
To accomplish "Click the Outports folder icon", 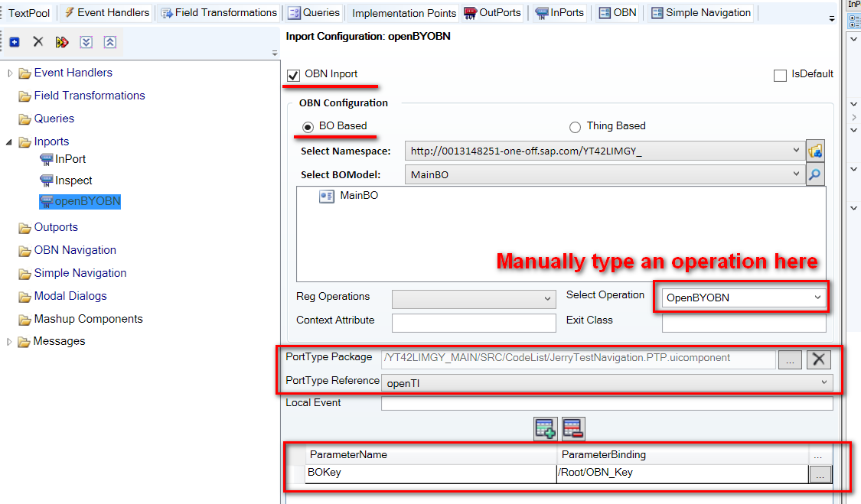I will 24,228.
